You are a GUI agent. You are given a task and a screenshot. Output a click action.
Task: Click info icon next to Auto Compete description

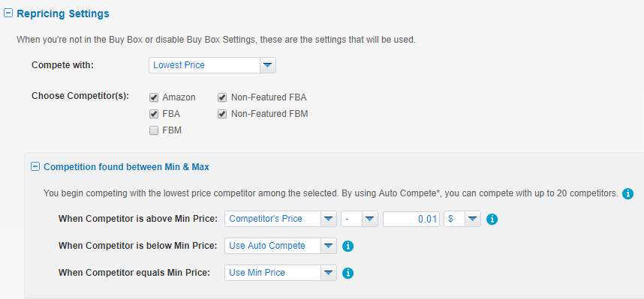pyautogui.click(x=627, y=193)
